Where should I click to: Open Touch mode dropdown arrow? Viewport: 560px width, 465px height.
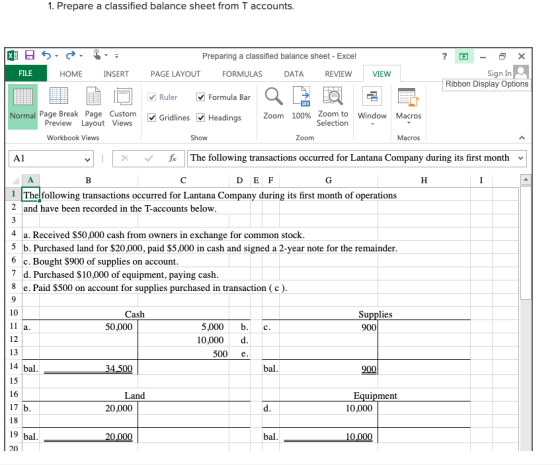click(106, 56)
